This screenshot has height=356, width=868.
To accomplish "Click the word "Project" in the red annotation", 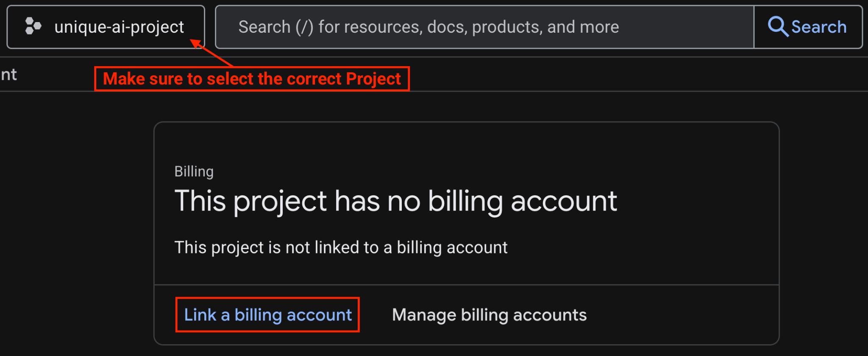I will click(373, 79).
